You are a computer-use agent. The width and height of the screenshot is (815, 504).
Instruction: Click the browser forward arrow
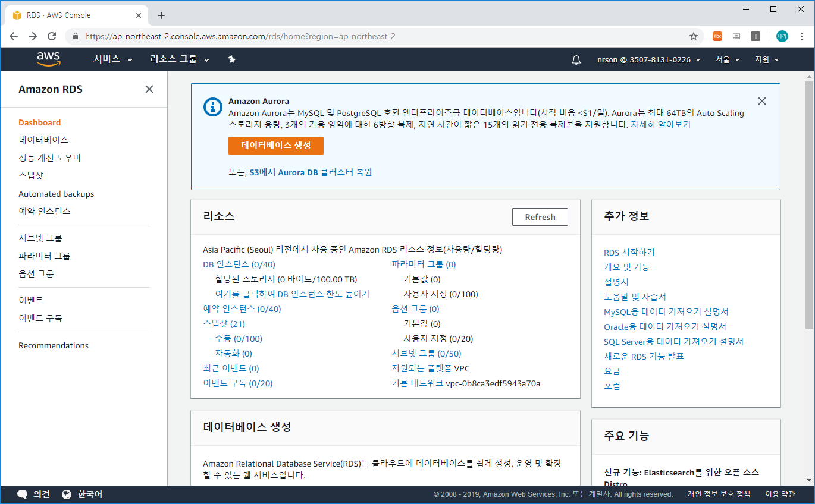coord(33,36)
